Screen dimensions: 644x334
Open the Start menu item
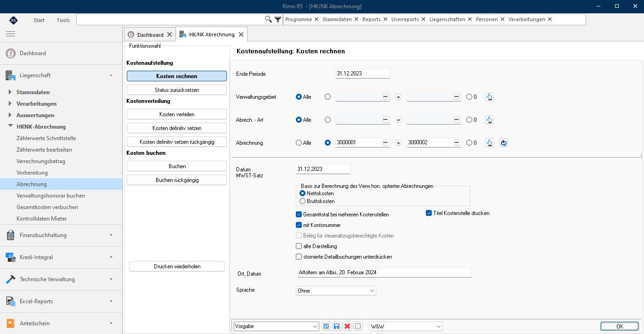[x=39, y=20]
